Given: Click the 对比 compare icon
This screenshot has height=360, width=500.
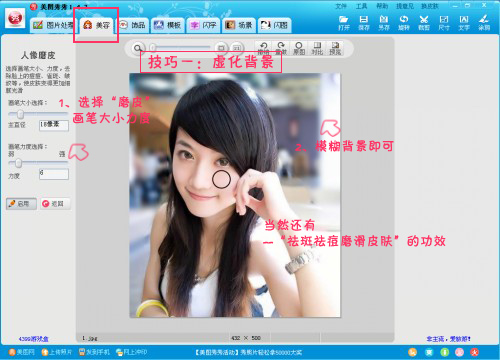Looking at the screenshot, I should pyautogui.click(x=317, y=48).
